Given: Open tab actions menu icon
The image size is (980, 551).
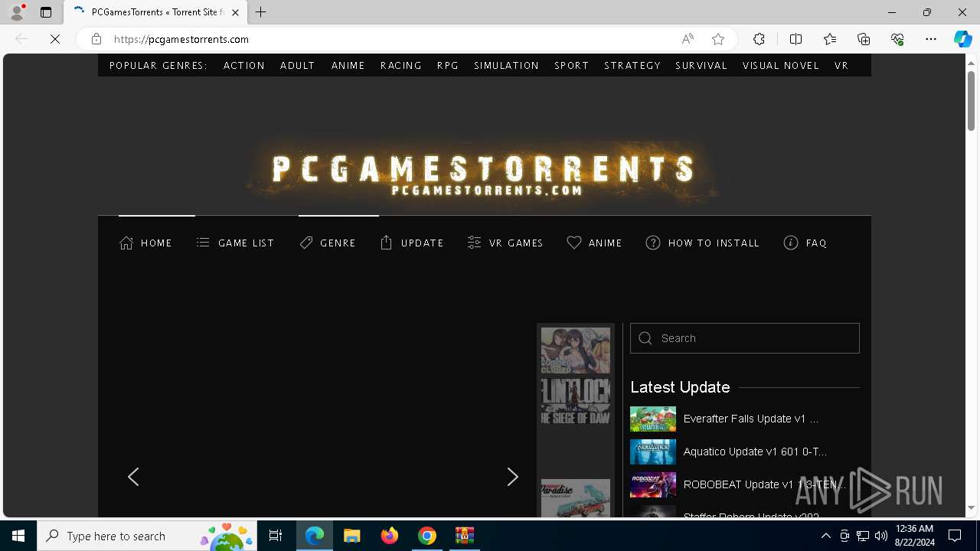Looking at the screenshot, I should 46,12.
